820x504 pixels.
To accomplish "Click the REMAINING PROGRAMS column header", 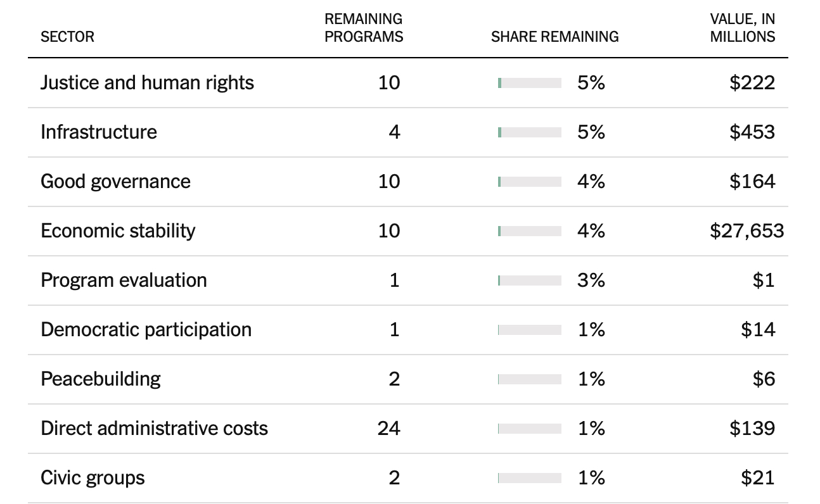I will pyautogui.click(x=364, y=28).
